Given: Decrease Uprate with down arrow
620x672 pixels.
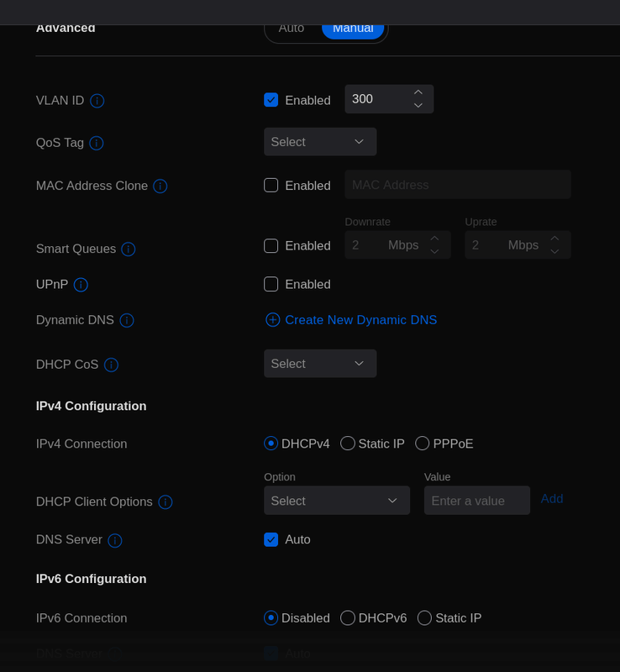Looking at the screenshot, I should [554, 251].
